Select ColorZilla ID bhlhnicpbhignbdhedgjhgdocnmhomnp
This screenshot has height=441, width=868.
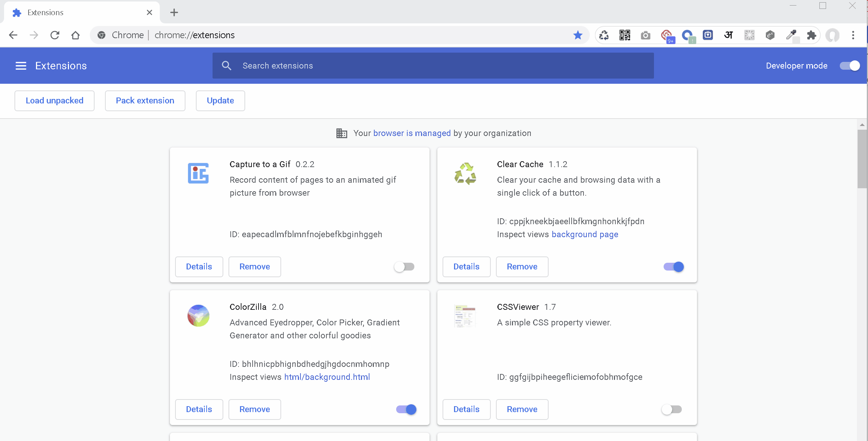click(x=309, y=364)
